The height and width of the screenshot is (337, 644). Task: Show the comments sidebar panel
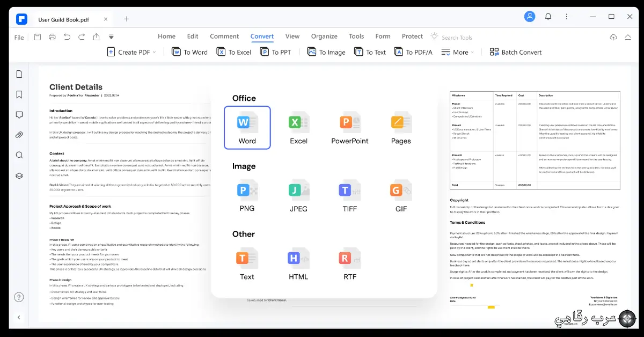point(19,115)
